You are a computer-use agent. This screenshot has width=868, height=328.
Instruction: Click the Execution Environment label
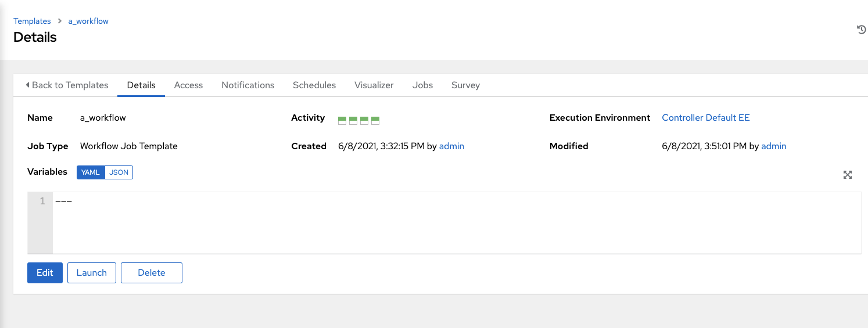[x=600, y=117]
